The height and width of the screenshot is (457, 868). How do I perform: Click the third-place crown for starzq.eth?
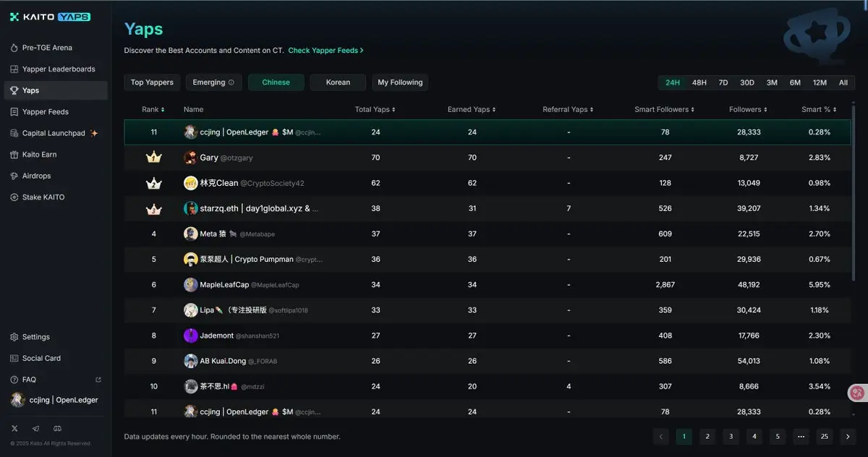pyautogui.click(x=153, y=208)
